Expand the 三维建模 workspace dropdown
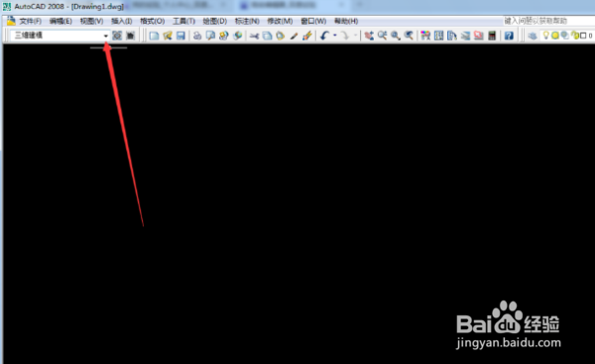 pos(106,36)
